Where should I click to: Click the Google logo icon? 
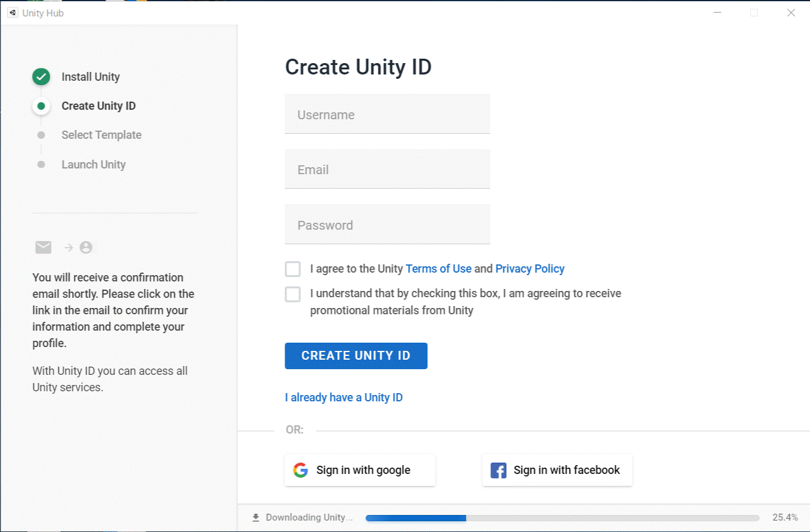301,470
